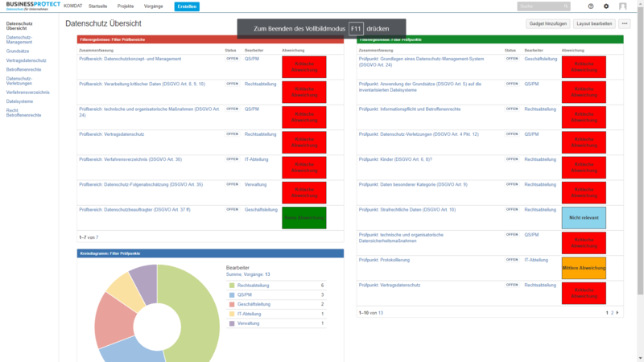
Task: Click QS/PM in chart legend
Action: (245, 294)
